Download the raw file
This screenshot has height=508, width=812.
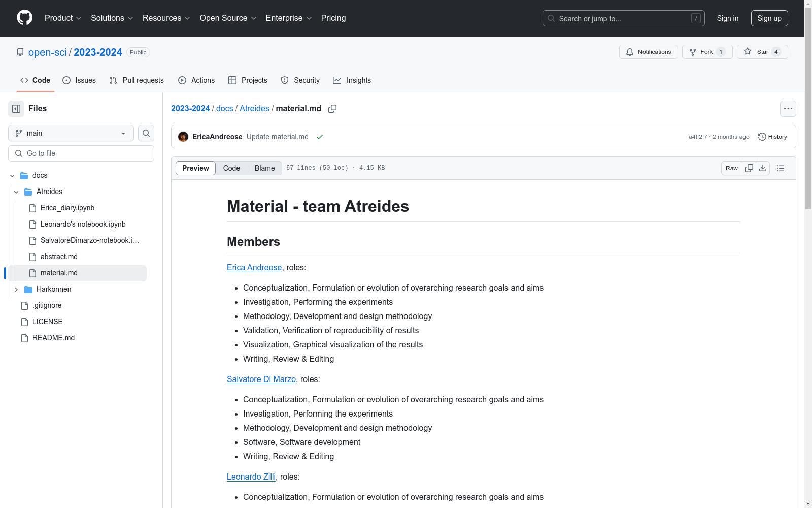[763, 168]
